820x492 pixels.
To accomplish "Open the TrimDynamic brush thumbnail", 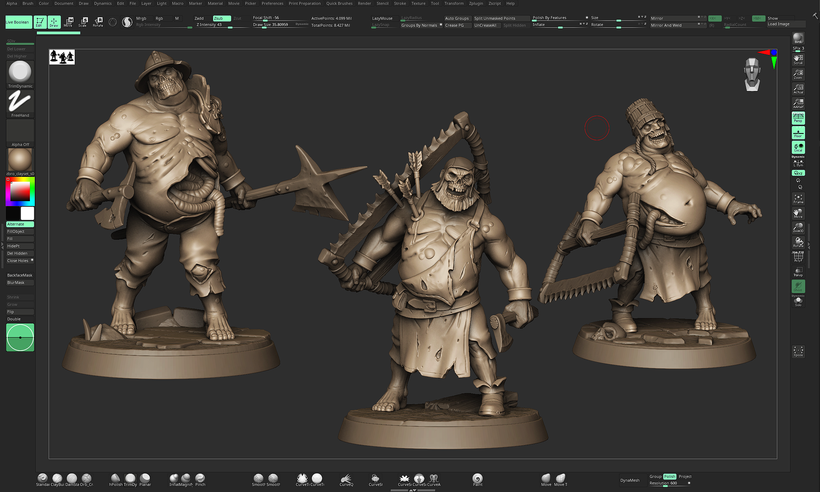I will (x=20, y=73).
